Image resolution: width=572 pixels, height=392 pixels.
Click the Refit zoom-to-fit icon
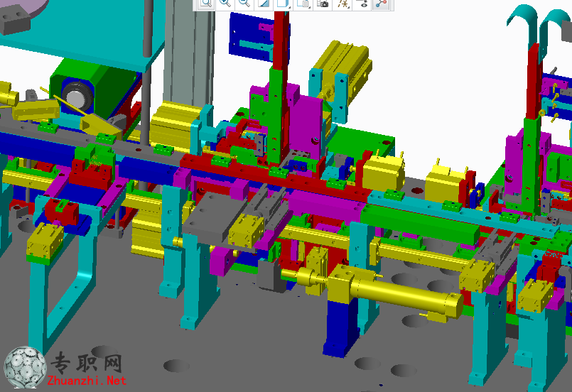point(206,4)
